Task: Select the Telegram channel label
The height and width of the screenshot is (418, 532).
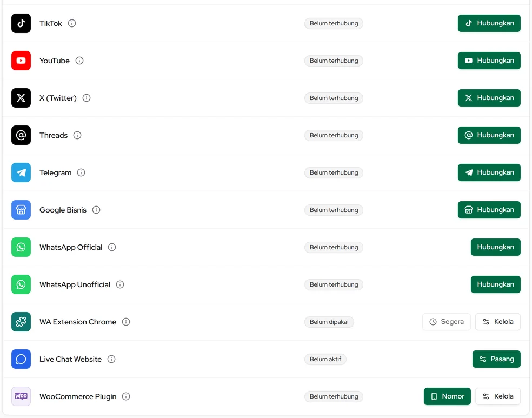Action: click(x=55, y=172)
